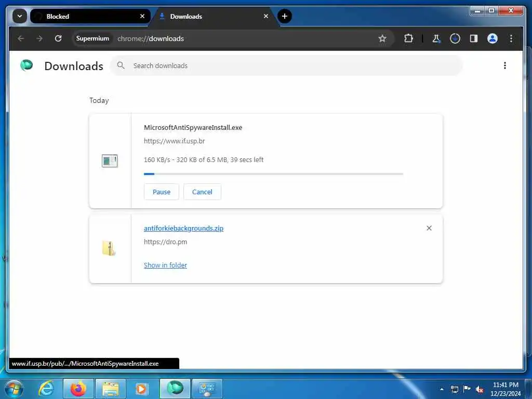Open the browser three-dot menu
This screenshot has height=399, width=532.
point(511,38)
